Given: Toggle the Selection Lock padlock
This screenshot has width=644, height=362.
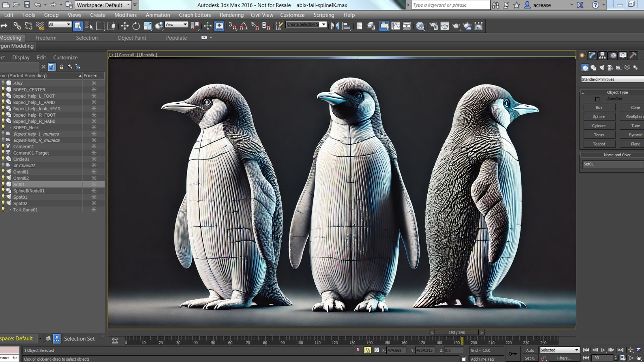Looking at the screenshot, I should tap(368, 350).
